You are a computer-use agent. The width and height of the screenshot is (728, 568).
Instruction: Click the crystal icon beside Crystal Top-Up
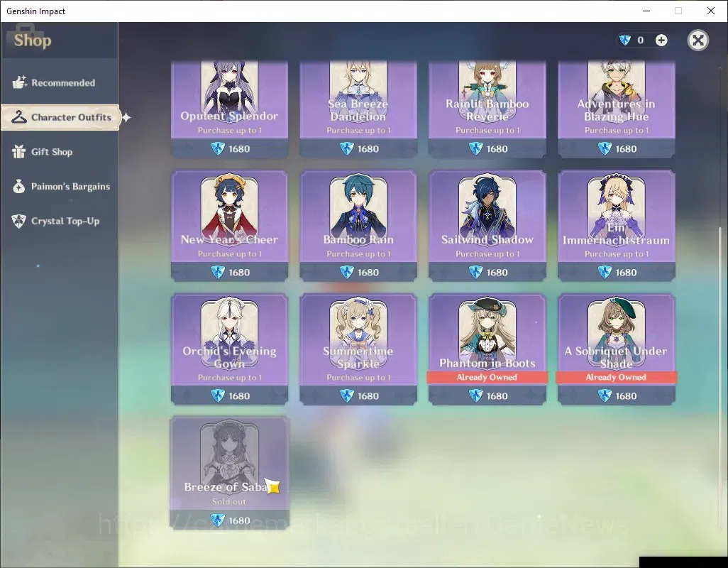(18, 221)
